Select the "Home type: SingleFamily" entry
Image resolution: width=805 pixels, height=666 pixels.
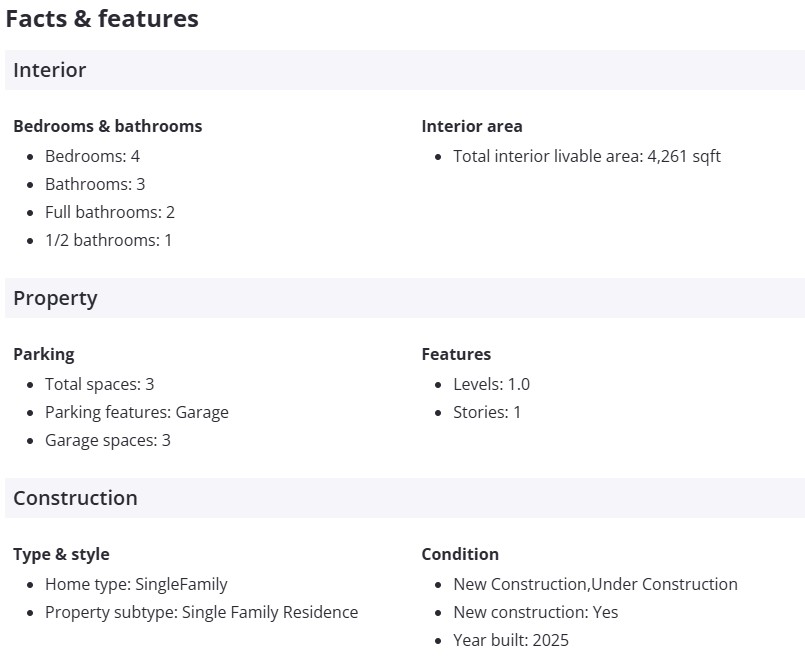click(x=136, y=584)
